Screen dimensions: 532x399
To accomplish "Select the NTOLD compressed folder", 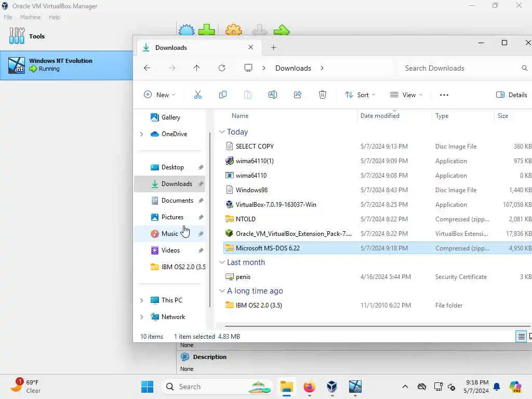I will 245,219.
